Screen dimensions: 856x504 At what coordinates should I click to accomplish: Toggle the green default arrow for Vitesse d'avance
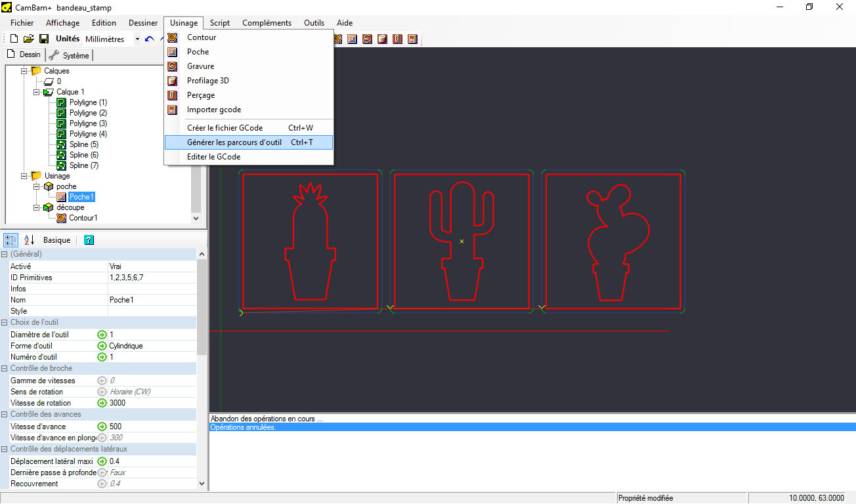coord(102,427)
